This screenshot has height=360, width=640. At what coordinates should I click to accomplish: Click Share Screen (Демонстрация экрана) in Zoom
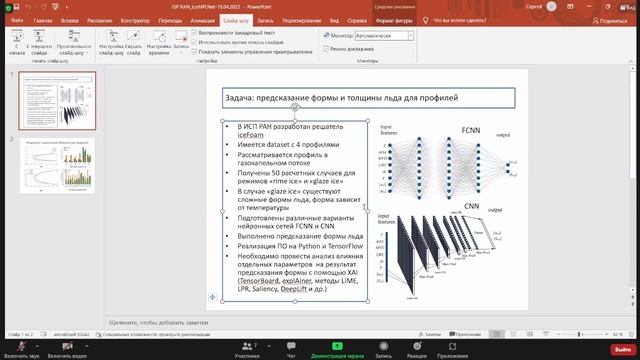click(x=337, y=350)
